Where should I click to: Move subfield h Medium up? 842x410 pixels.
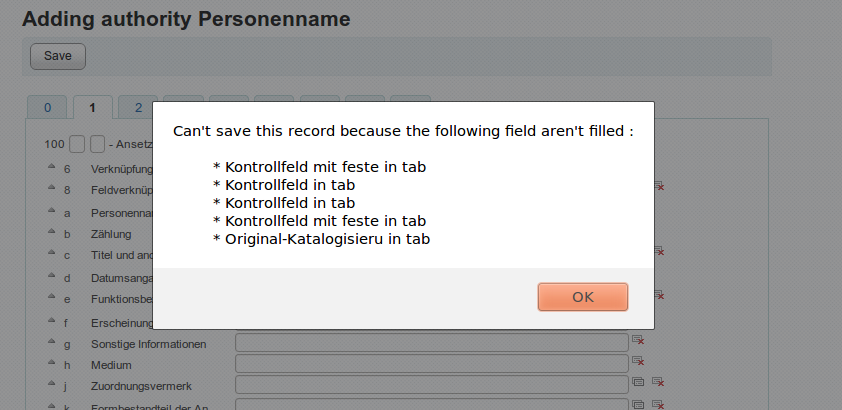point(51,364)
